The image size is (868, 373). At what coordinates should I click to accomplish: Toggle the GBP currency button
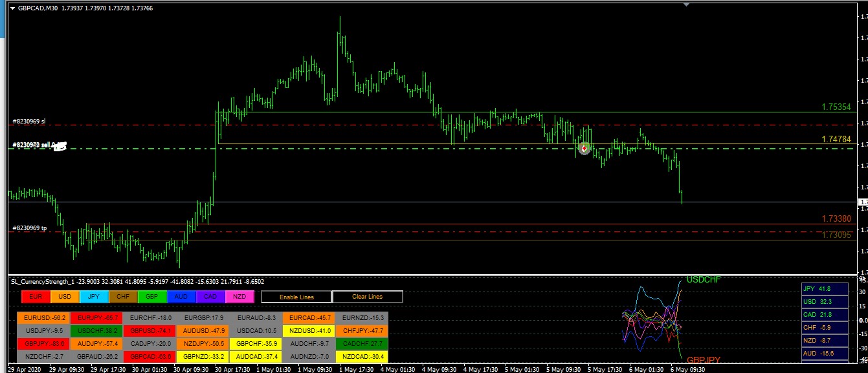click(x=152, y=297)
